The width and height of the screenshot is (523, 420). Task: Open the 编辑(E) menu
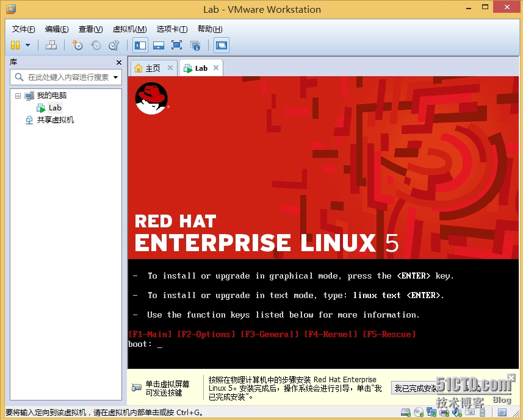[x=57, y=29]
